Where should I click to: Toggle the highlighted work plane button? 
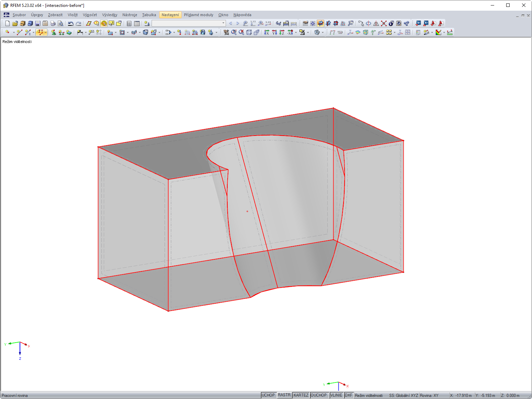pos(321,23)
